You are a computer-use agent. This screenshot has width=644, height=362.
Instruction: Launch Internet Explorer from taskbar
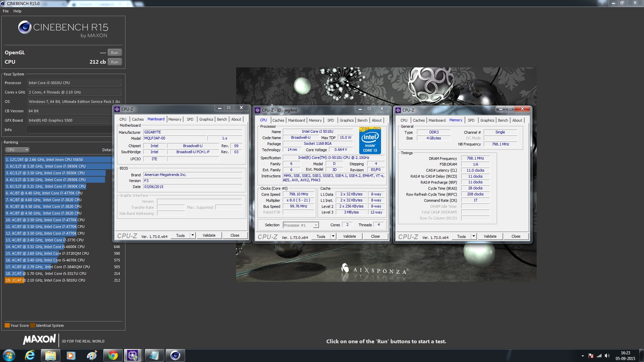point(30,355)
